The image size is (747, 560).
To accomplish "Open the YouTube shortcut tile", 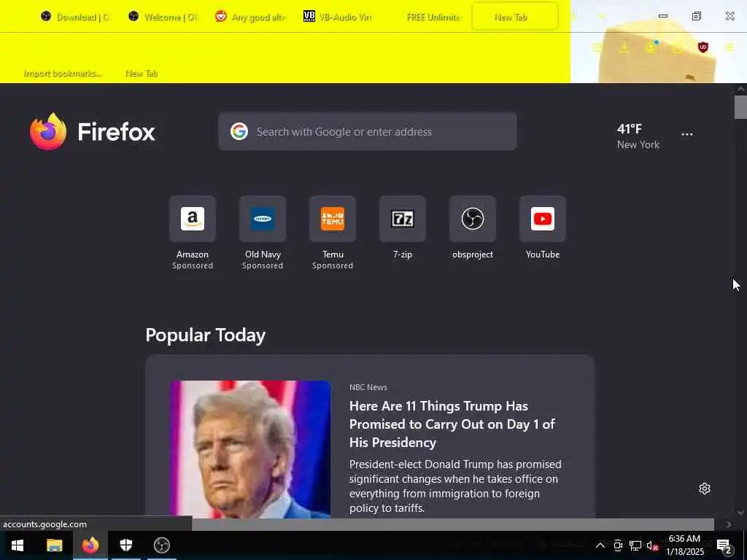I will tap(543, 219).
